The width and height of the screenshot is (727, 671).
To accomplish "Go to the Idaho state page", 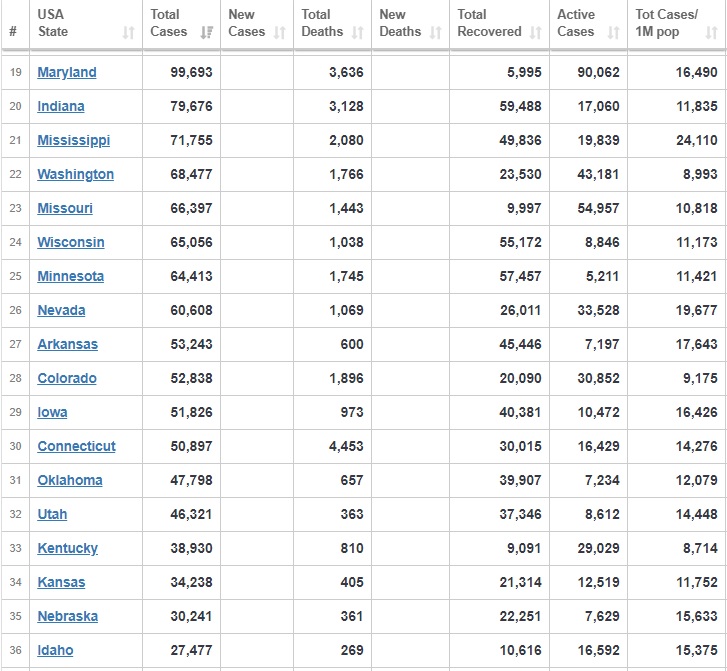I will [56, 650].
